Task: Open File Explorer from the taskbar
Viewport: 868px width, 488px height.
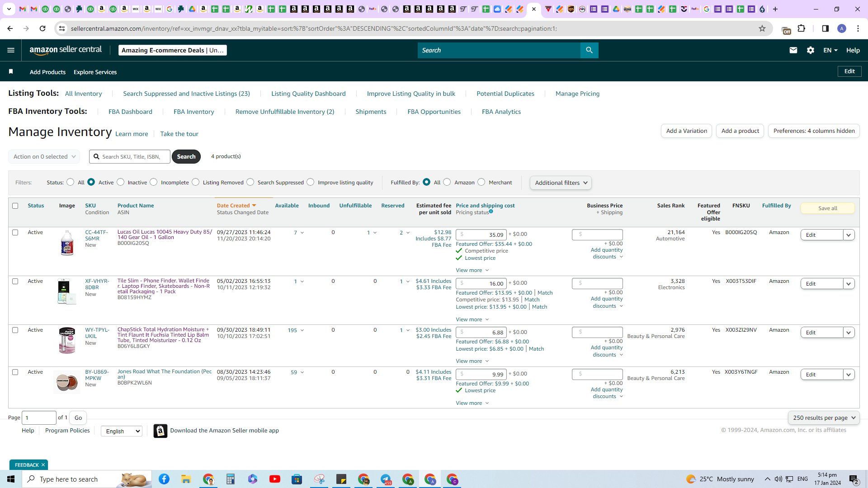Action: [x=186, y=479]
